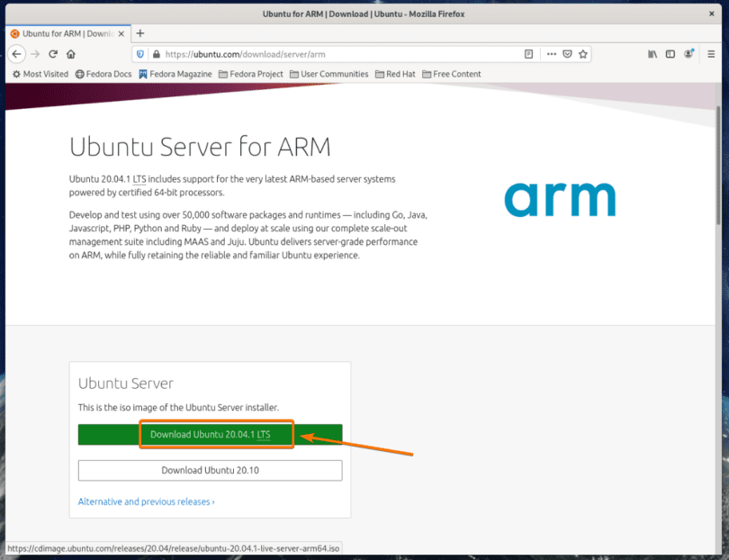This screenshot has width=729, height=560.
Task: Navigate back using the back arrow
Action: 16,53
